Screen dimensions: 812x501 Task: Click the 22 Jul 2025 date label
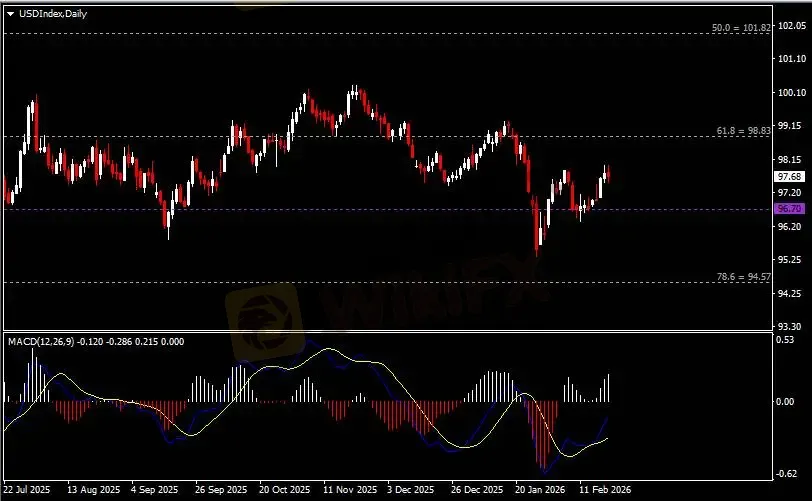click(27, 491)
